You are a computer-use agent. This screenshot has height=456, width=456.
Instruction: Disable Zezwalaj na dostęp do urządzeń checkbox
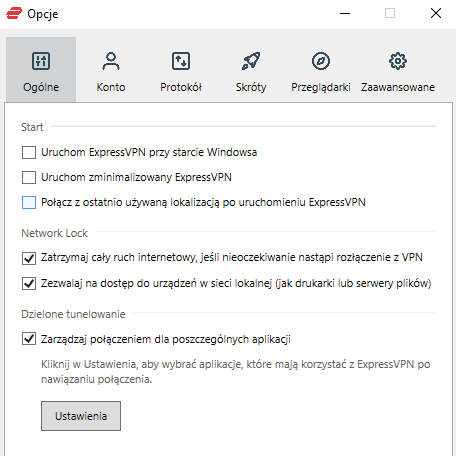29,283
